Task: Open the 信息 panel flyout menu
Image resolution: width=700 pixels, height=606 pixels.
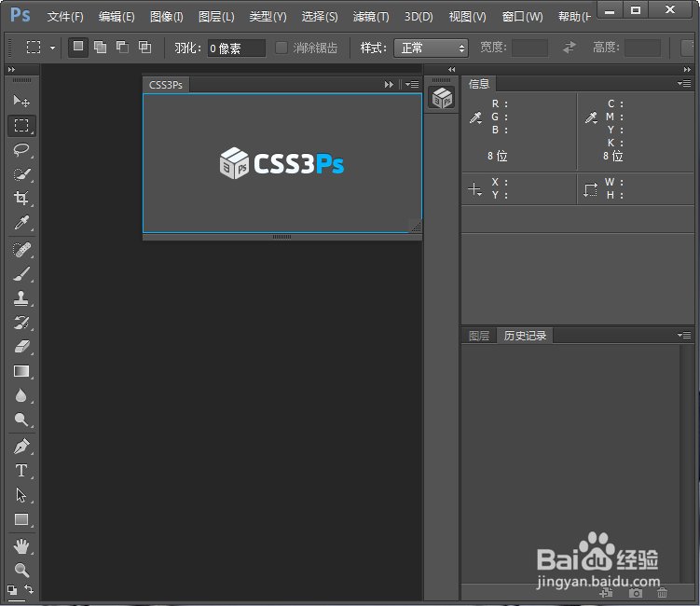Action: 684,84
